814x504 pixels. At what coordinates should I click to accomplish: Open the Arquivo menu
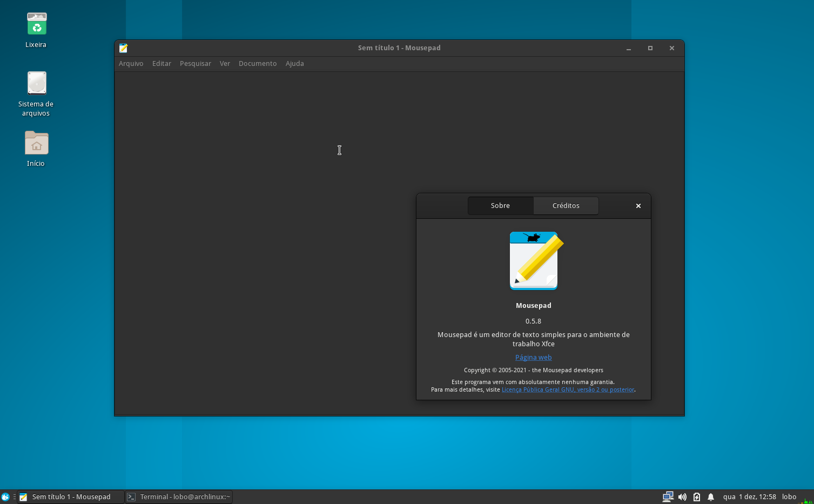point(131,63)
